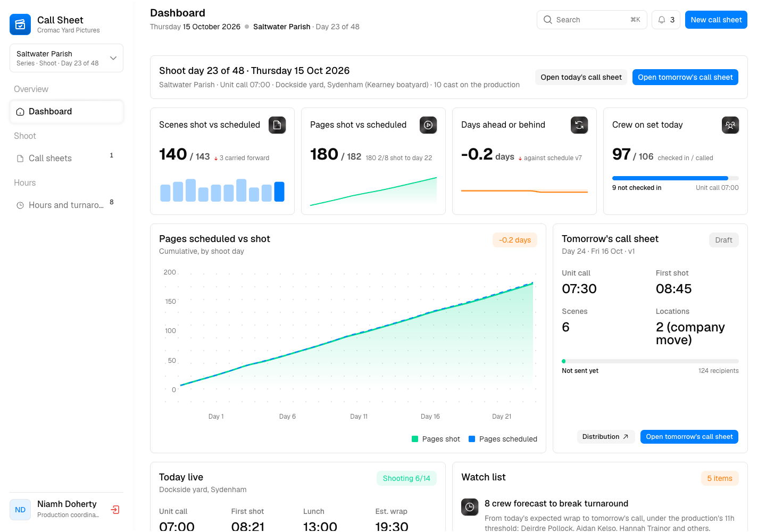Image resolution: width=766 pixels, height=532 pixels.
Task: Click the New call sheet button
Action: (x=716, y=20)
